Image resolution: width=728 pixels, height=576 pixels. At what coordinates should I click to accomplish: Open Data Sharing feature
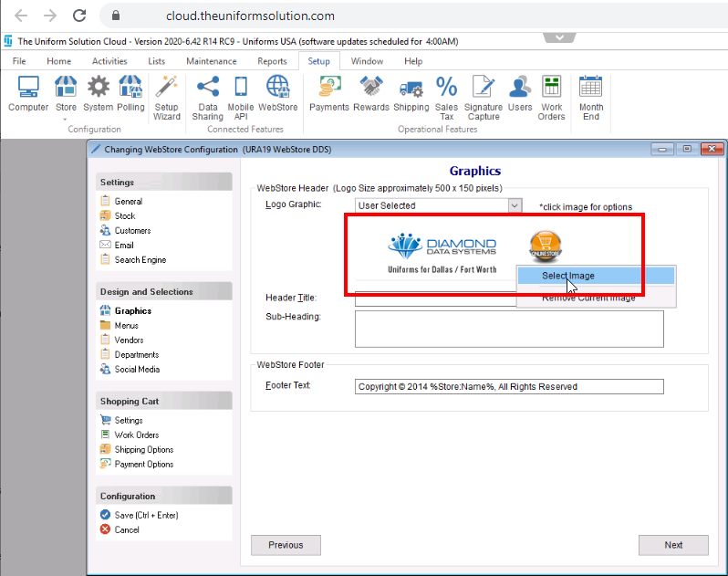(x=207, y=99)
